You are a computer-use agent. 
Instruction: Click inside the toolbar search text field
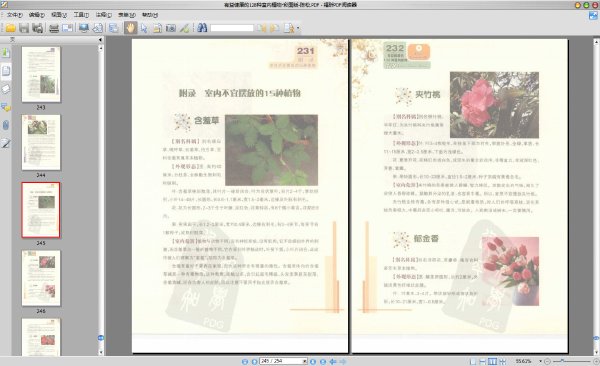pos(232,28)
